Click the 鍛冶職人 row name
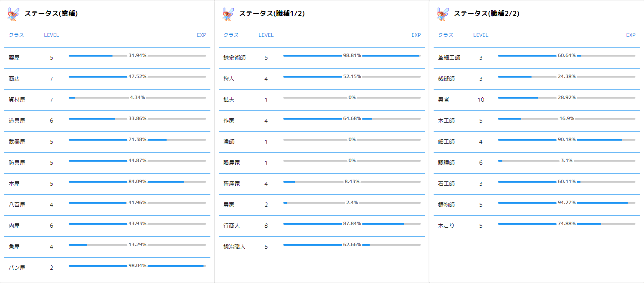644x283 pixels. tap(234, 247)
